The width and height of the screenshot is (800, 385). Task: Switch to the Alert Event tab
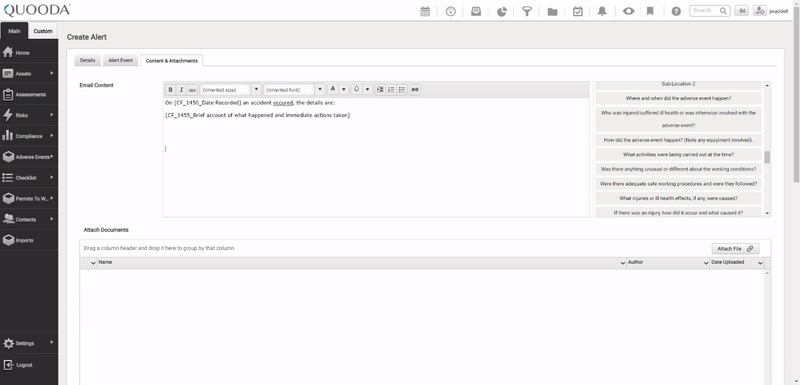pyautogui.click(x=120, y=60)
